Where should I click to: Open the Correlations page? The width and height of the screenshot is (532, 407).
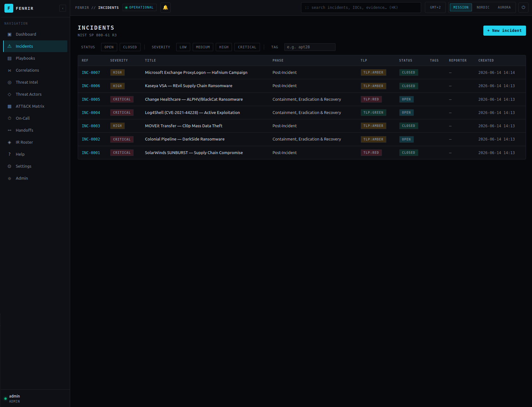coord(35,70)
